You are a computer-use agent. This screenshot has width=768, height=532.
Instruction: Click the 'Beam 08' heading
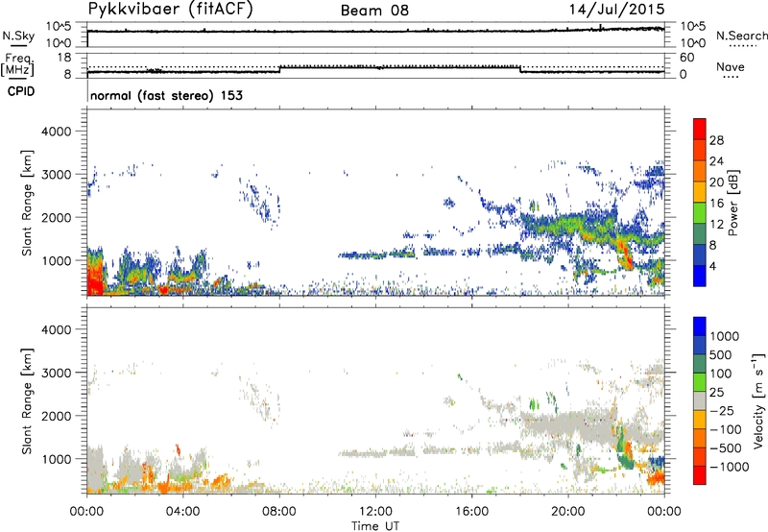pos(374,11)
